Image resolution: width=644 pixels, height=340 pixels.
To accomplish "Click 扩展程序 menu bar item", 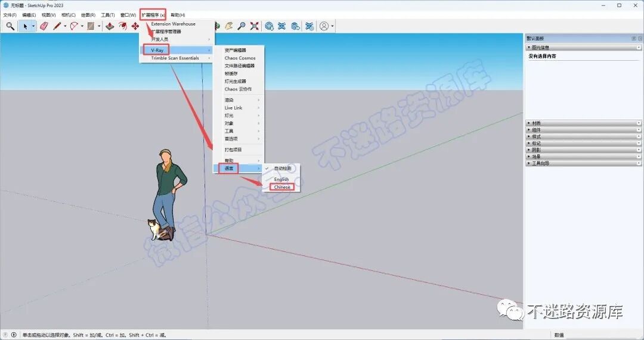I will (153, 15).
